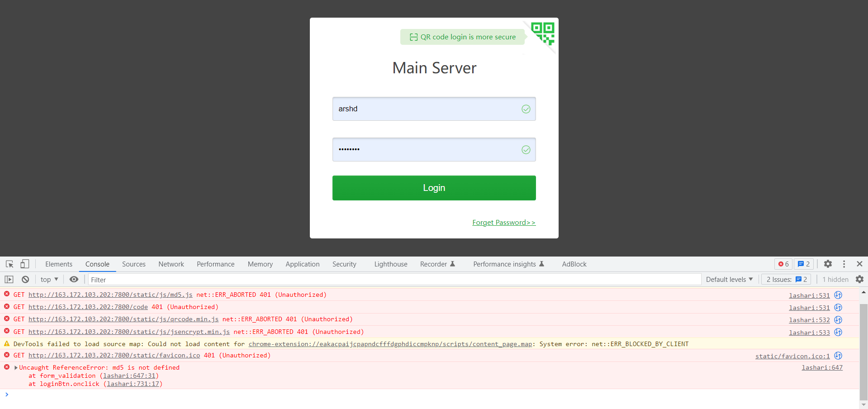
Task: Open stack frame link lashari:731:17
Action: (x=133, y=384)
